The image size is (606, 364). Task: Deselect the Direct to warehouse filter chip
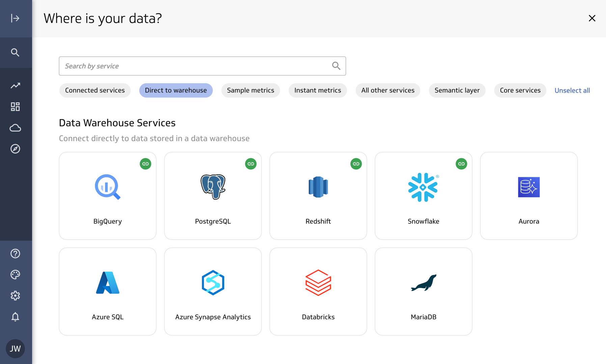tap(176, 90)
